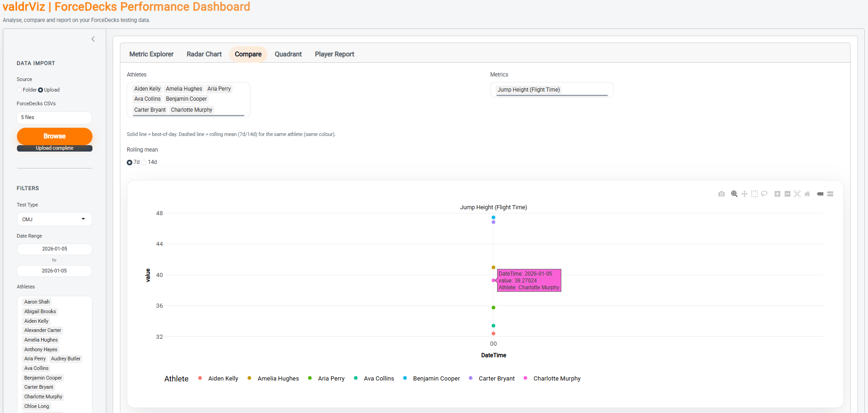Select Alexander Carter in sidebar athlete filter
868x413 pixels.
click(43, 331)
